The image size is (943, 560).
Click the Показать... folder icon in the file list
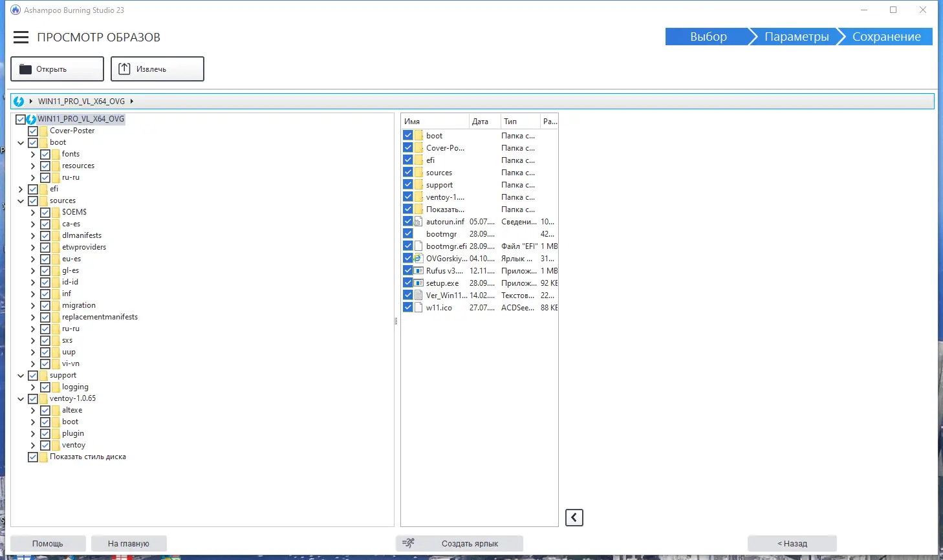point(418,210)
